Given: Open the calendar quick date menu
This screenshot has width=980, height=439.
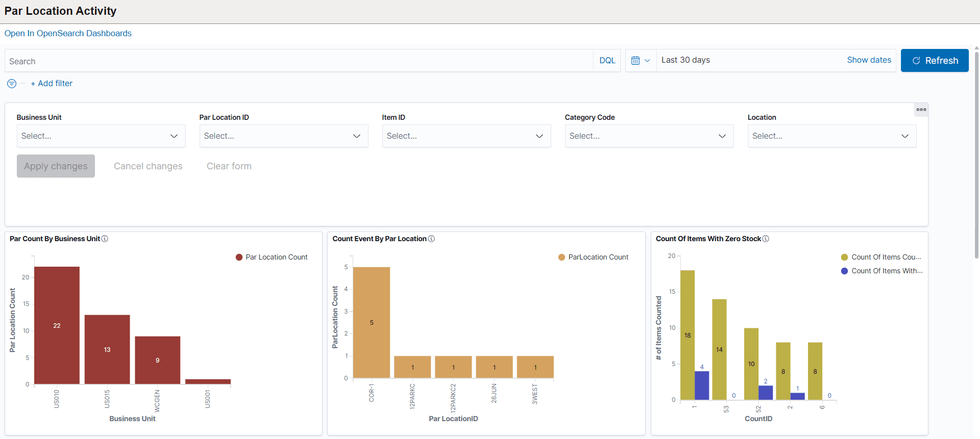Looking at the screenshot, I should [641, 61].
